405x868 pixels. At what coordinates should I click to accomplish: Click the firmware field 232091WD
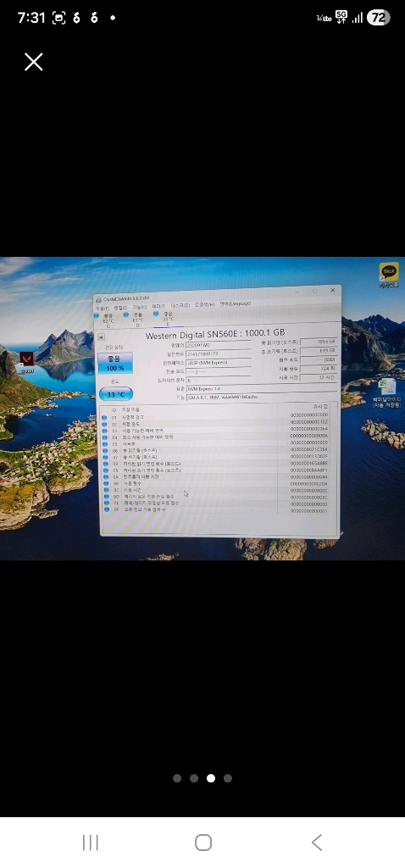(218, 345)
